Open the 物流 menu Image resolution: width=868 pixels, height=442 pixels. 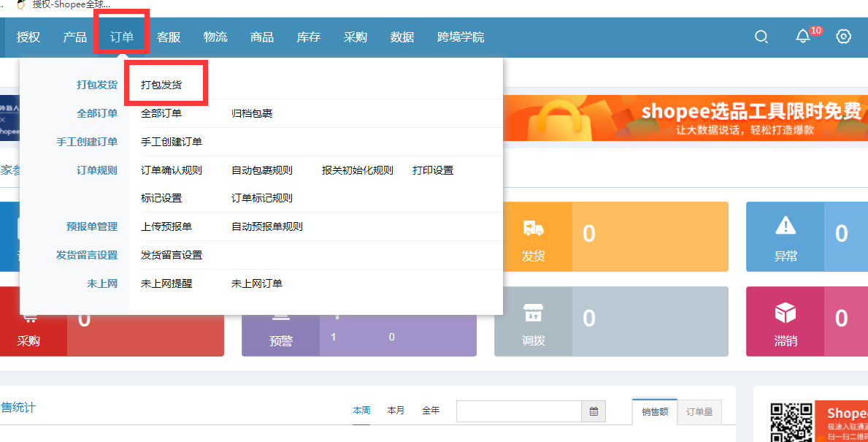[215, 37]
